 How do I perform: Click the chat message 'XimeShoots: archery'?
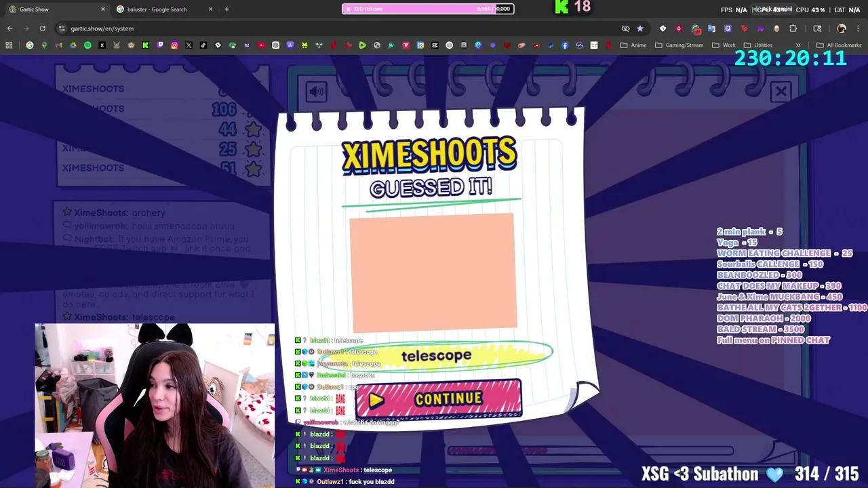(x=119, y=213)
